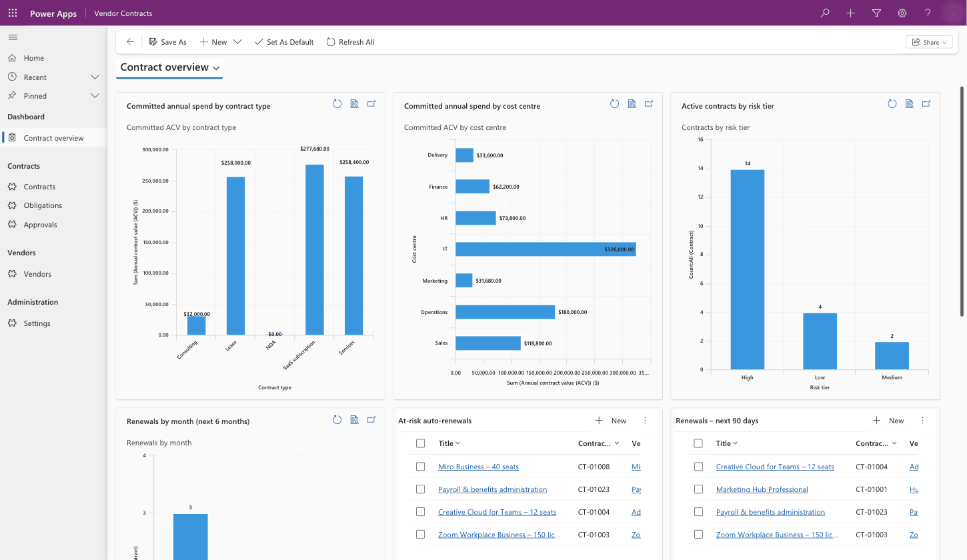Click Save As in the toolbar
Screen dimensions: 967x560
[x=167, y=42]
